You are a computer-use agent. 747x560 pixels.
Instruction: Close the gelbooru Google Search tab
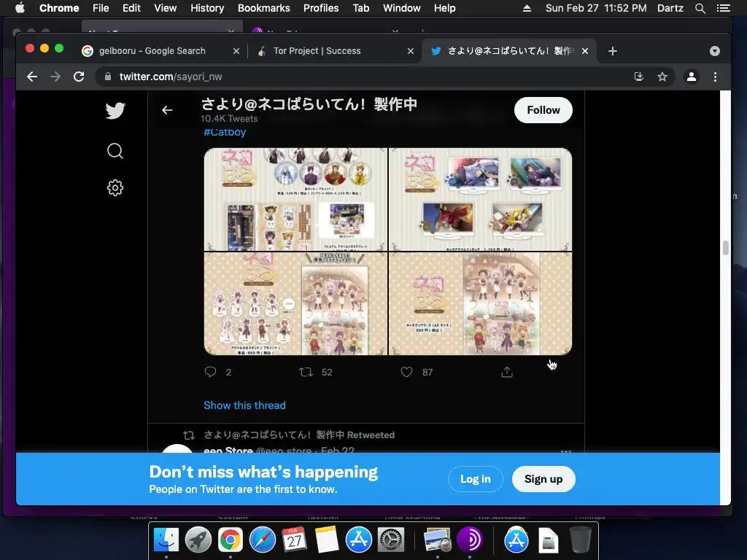236,51
